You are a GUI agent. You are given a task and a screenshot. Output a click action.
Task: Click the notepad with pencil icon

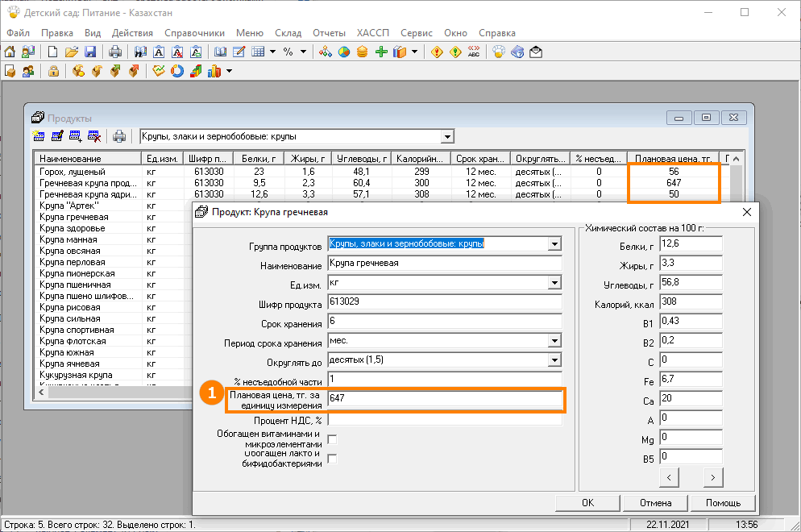[x=239, y=52]
